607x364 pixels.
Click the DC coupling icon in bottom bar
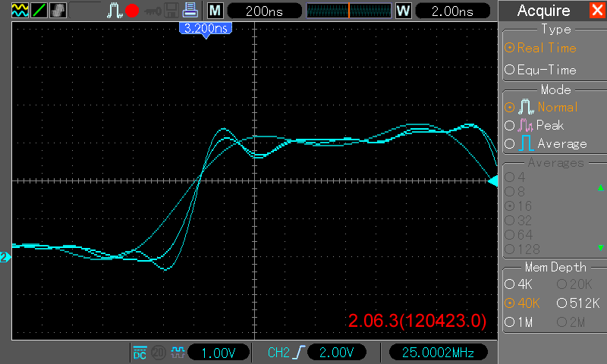[140, 353]
